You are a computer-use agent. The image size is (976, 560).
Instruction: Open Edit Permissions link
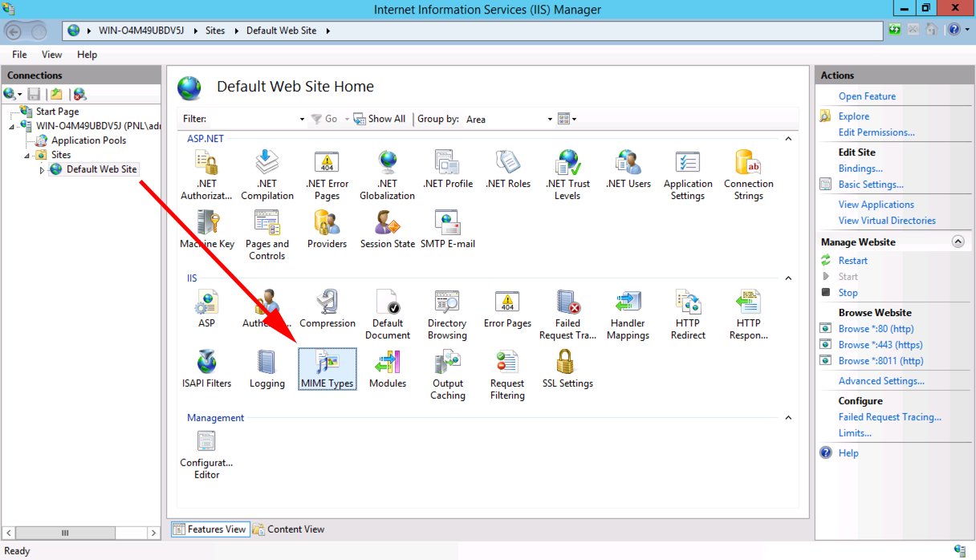(x=876, y=132)
